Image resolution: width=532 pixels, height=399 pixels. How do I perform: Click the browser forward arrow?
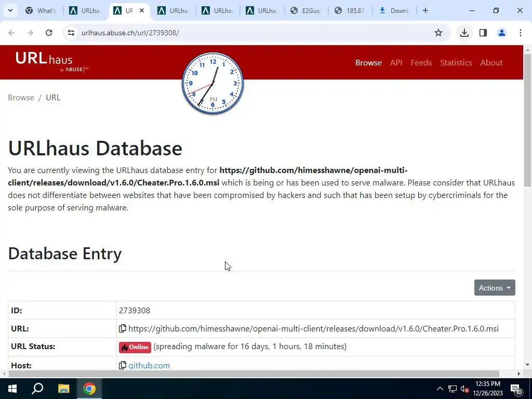coord(30,33)
